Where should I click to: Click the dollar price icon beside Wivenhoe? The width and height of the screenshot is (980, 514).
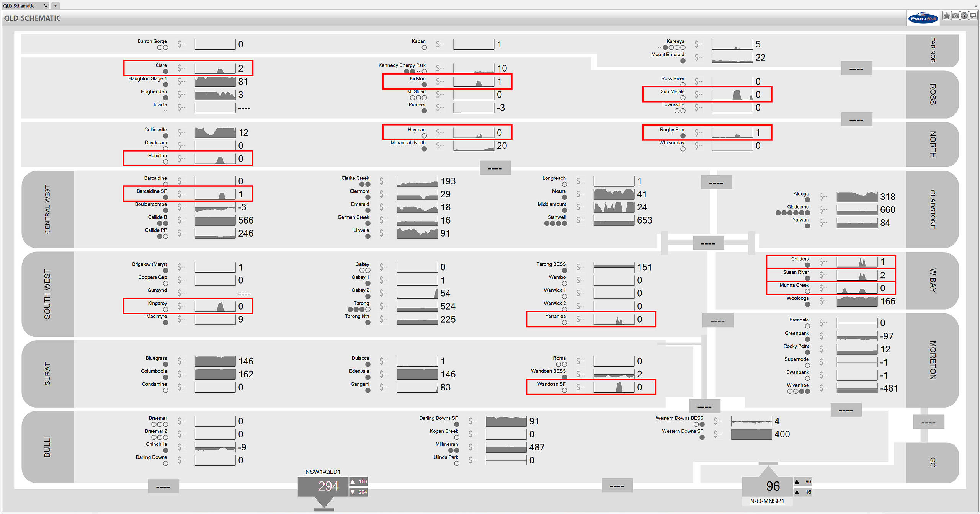[823, 388]
